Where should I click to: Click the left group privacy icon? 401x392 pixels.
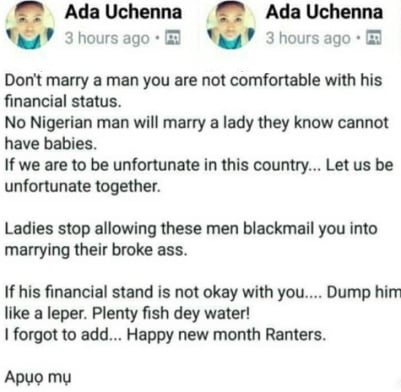(x=173, y=37)
